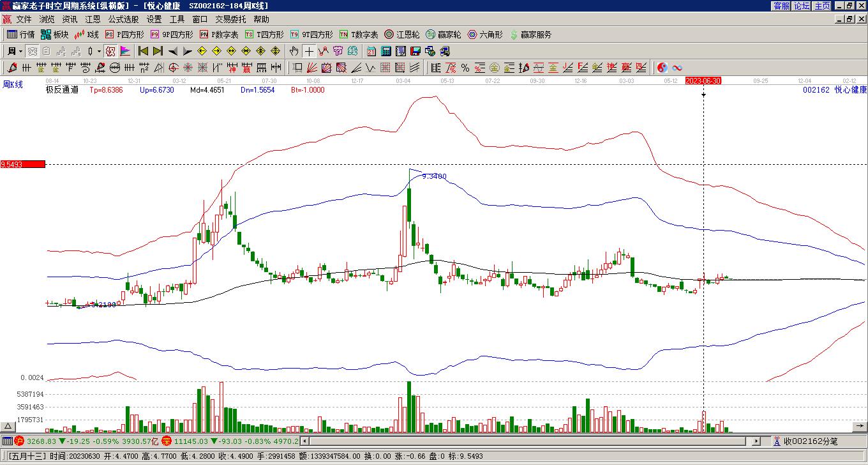Image resolution: width=868 pixels, height=465 pixels.
Task: Click the 论坛 forum button
Action: tap(802, 6)
